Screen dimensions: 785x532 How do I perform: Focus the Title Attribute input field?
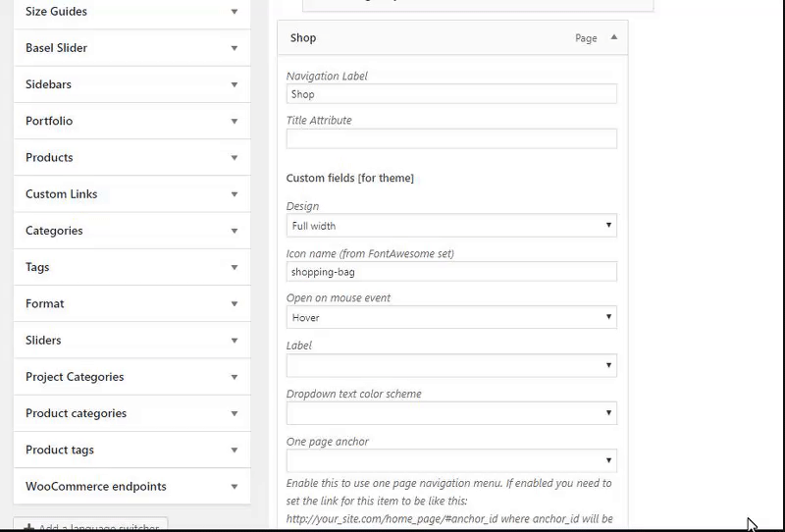451,138
